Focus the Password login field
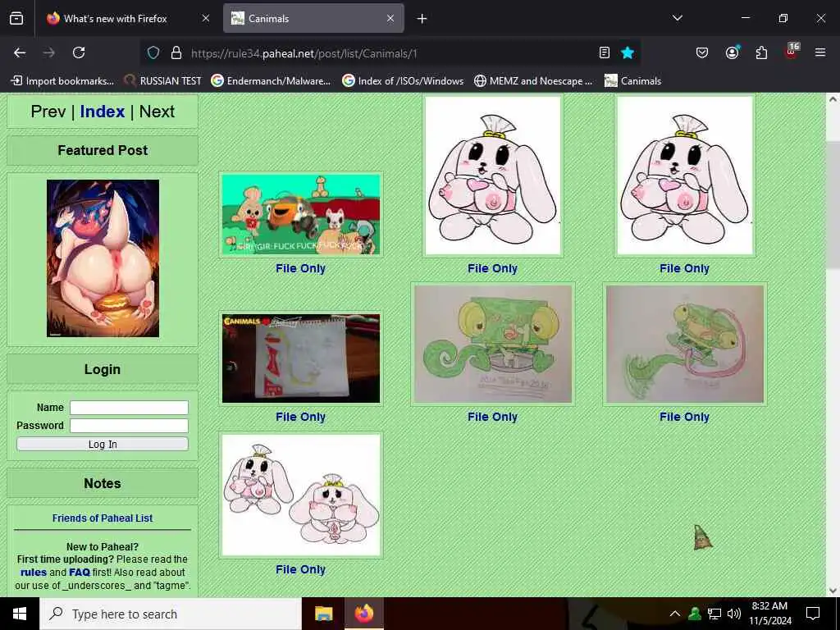 (x=129, y=426)
